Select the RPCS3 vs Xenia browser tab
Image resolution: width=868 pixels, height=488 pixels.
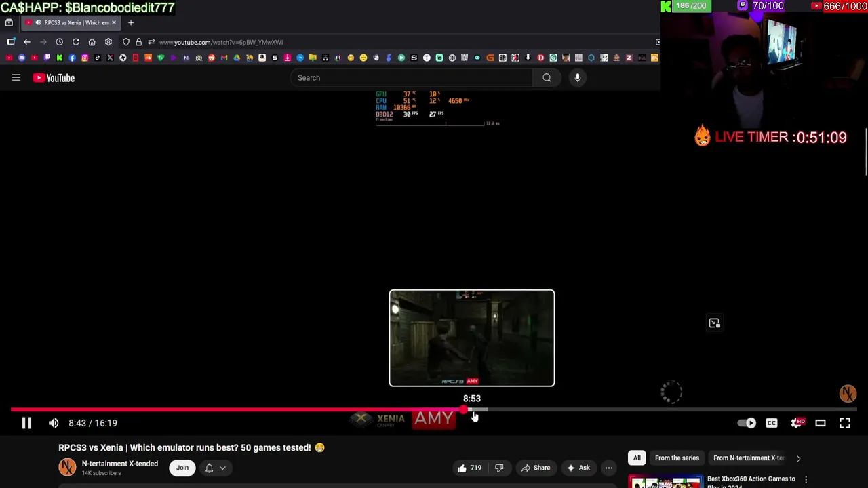coord(71,22)
